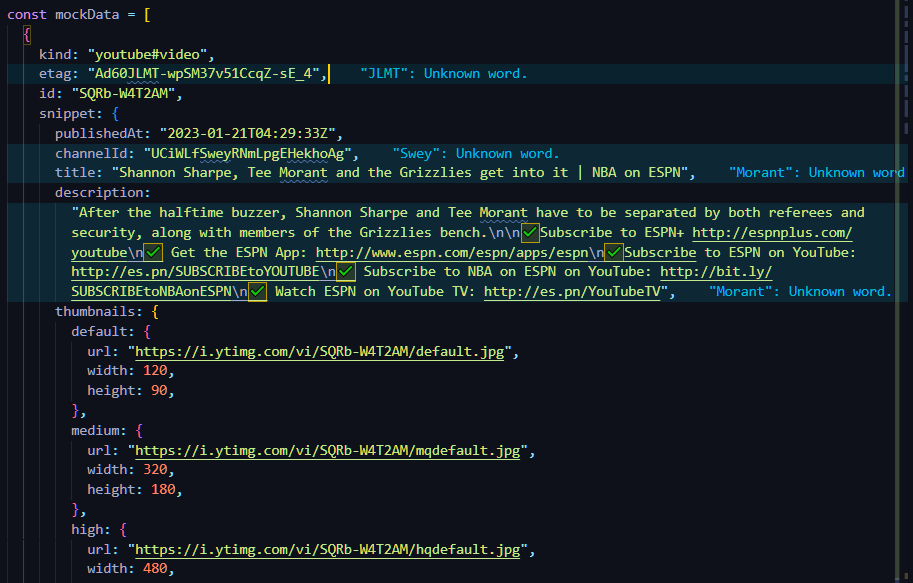Viewport: 913px width, 583px height.
Task: Click the checkmark emoji before 'Subscribe to ESPN+'
Action: 530,233
